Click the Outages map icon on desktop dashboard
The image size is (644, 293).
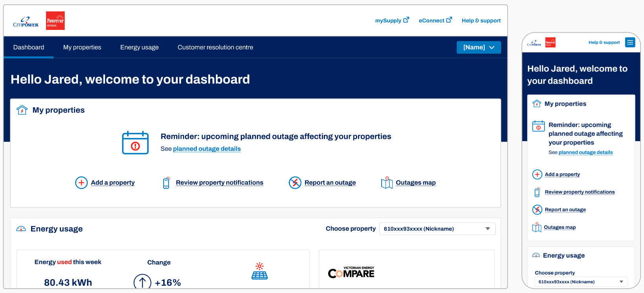click(x=387, y=182)
